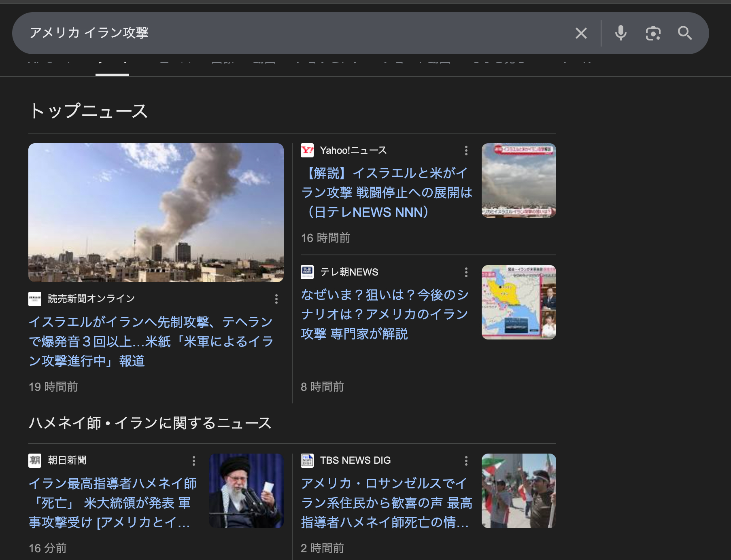This screenshot has height=560, width=731.
Task: Clear the search query using the X icon
Action: [x=581, y=33]
